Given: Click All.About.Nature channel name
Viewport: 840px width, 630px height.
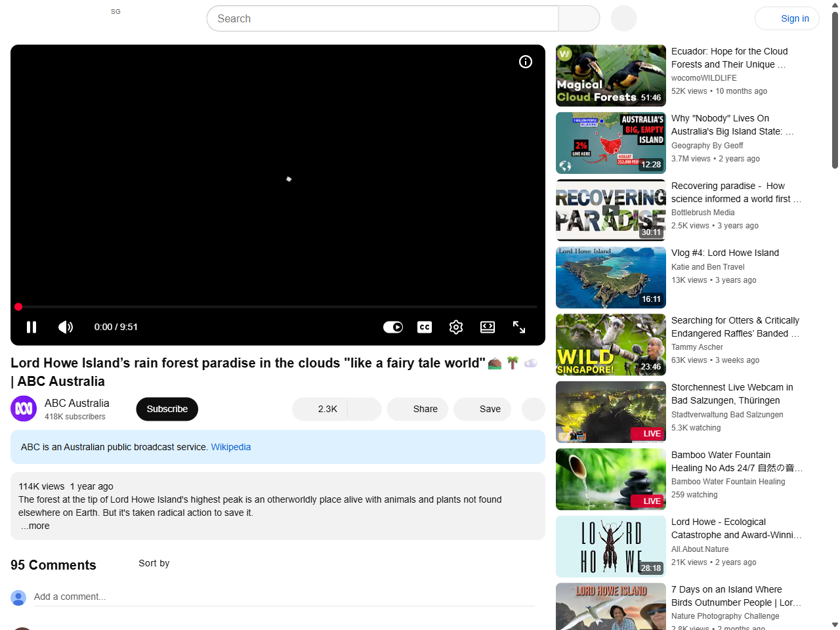Looking at the screenshot, I should pos(700,549).
